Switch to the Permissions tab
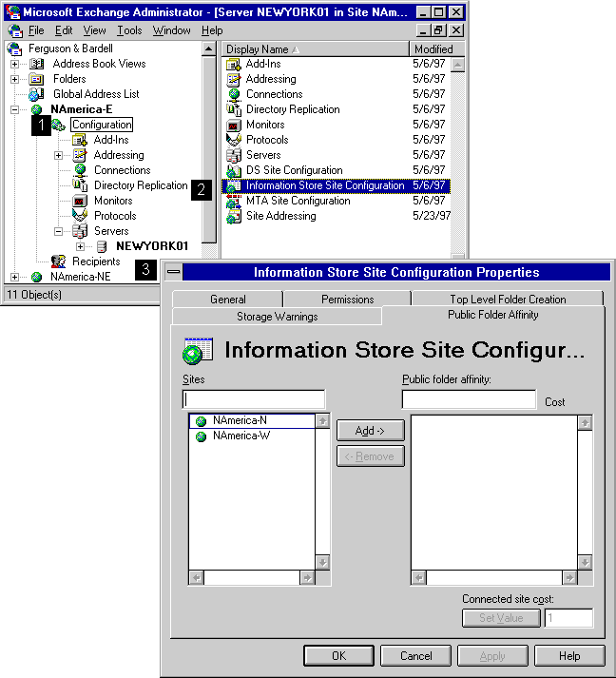Screen dimensions: 616x678 click(x=348, y=300)
